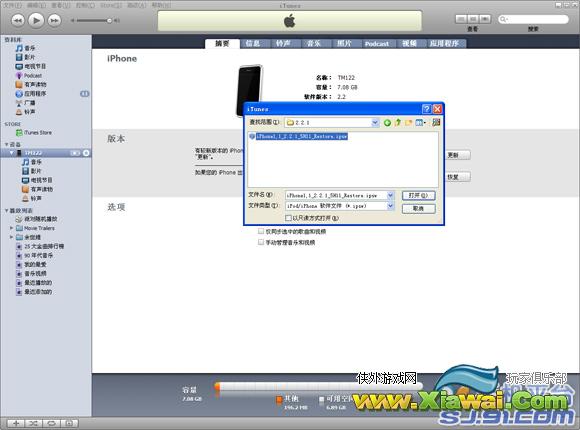580x430 pixels.
Task: Go back in the file dialog
Action: click(387, 122)
